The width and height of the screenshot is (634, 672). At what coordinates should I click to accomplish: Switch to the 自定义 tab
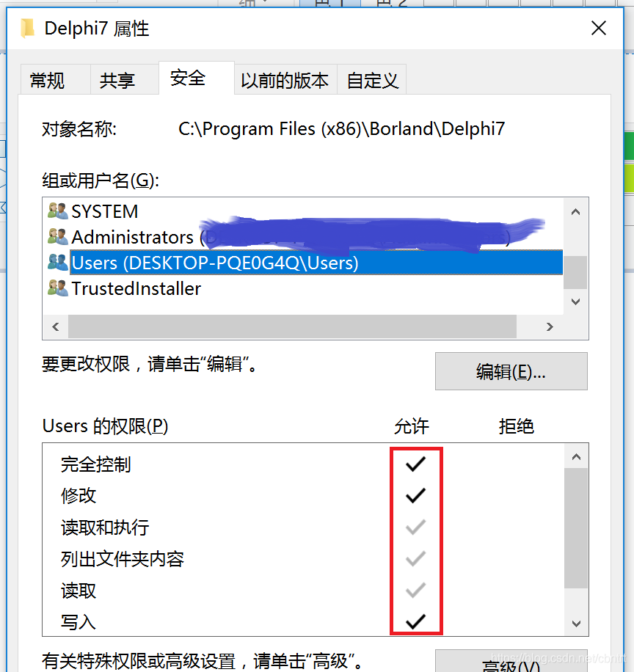tap(372, 80)
